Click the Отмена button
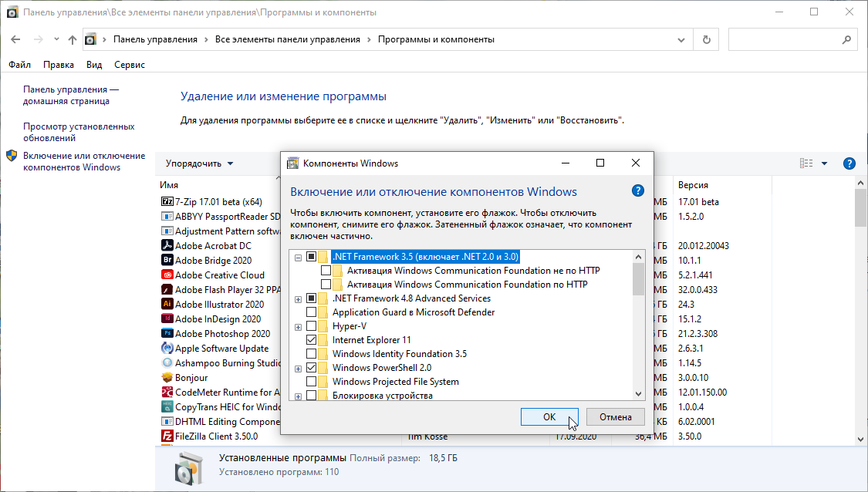Viewport: 868px width, 492px height. tap(615, 416)
